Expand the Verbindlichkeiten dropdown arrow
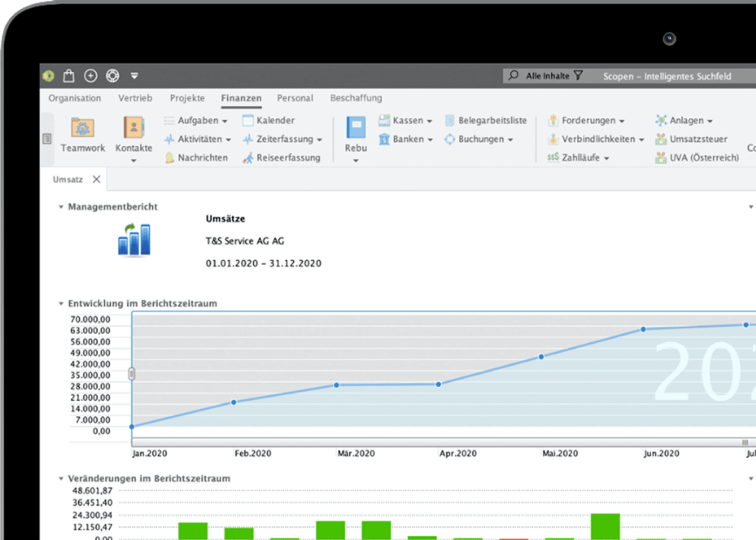The width and height of the screenshot is (756, 540). [x=642, y=140]
